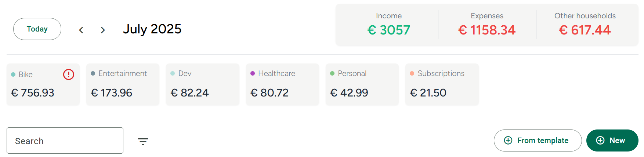
Task: Select the Healthcare category card
Action: point(282,84)
